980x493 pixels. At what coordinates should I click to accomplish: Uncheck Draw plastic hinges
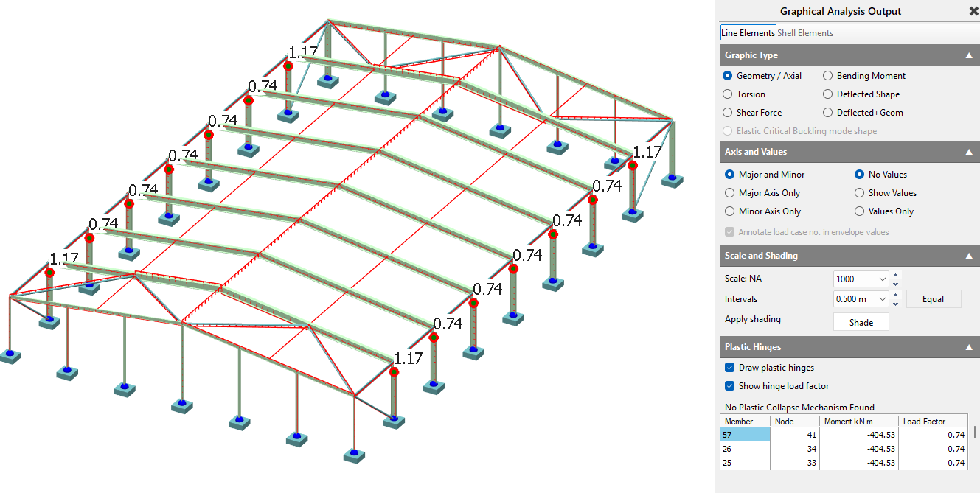pyautogui.click(x=730, y=368)
